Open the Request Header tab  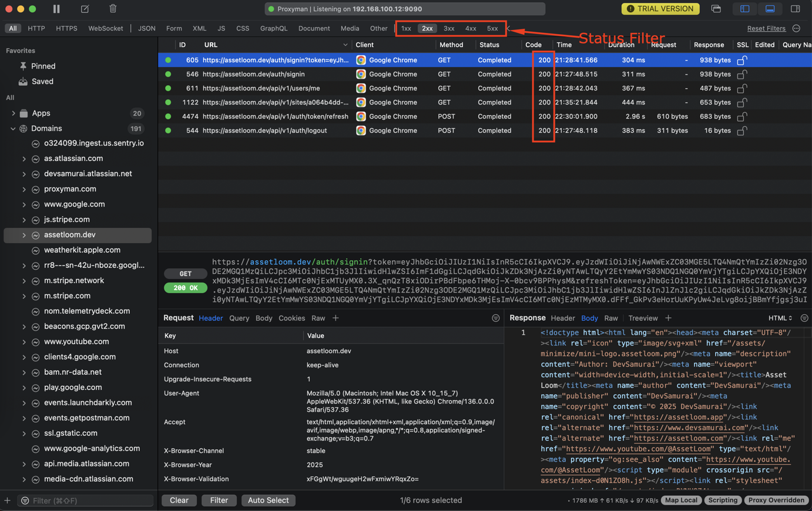(x=210, y=318)
